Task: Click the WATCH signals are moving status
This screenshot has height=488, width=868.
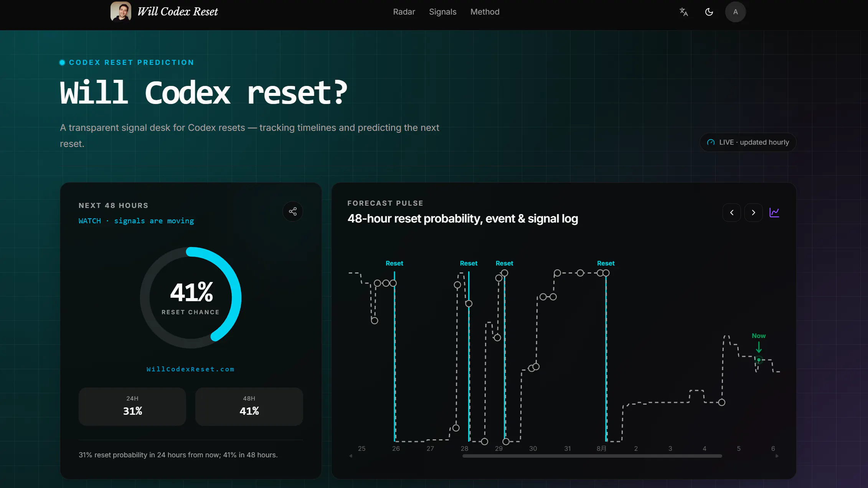Action: tap(136, 221)
